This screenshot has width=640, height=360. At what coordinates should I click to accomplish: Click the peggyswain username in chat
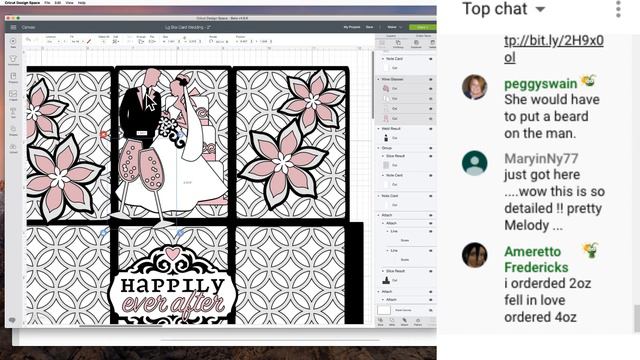[541, 84]
